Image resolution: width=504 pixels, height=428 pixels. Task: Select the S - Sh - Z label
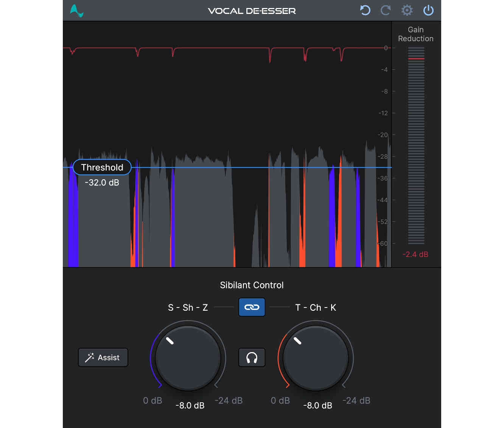(x=188, y=307)
